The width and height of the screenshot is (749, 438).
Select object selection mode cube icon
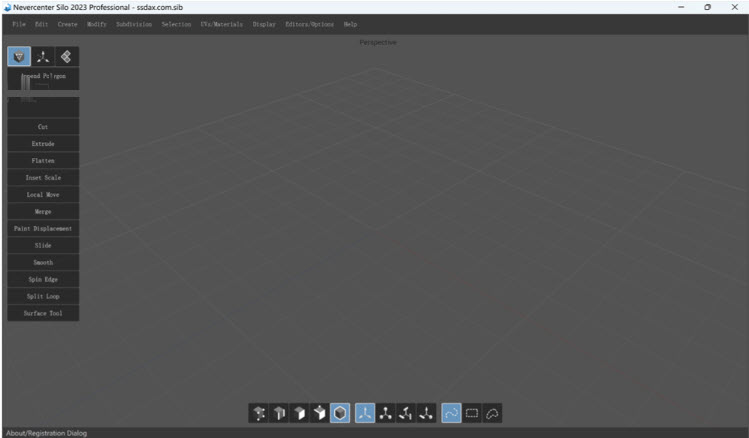pos(320,413)
